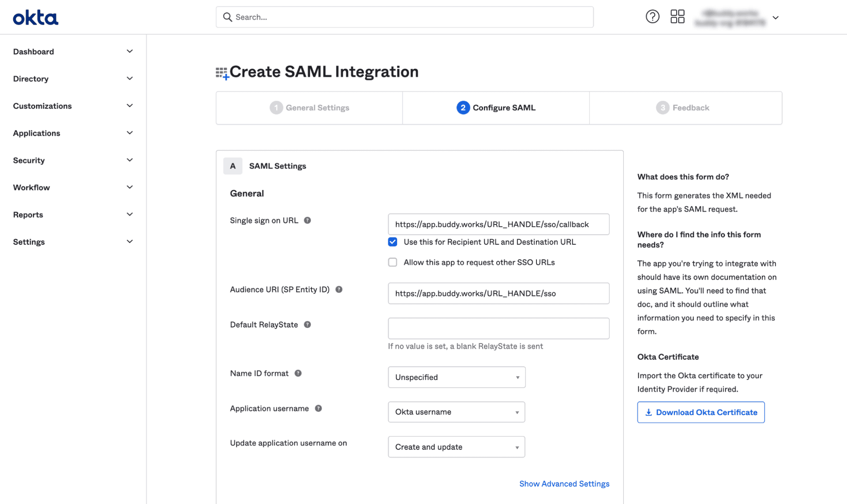The image size is (847, 504).
Task: Click help icon beside Name ID format
Action: pos(298,373)
